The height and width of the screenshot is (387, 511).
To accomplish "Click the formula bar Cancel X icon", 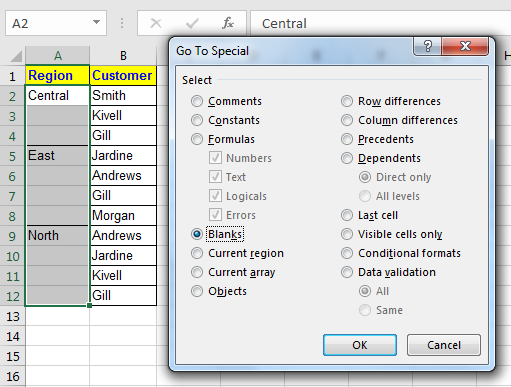I will click(x=156, y=23).
